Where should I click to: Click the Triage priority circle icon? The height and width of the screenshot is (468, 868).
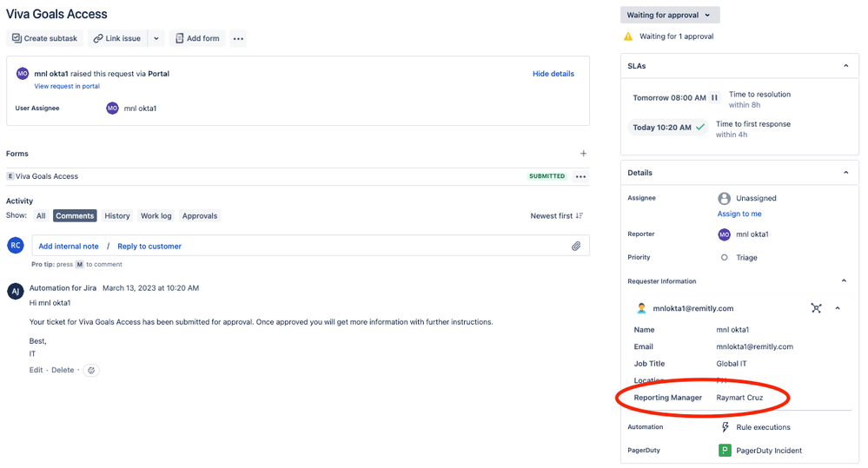[724, 258]
